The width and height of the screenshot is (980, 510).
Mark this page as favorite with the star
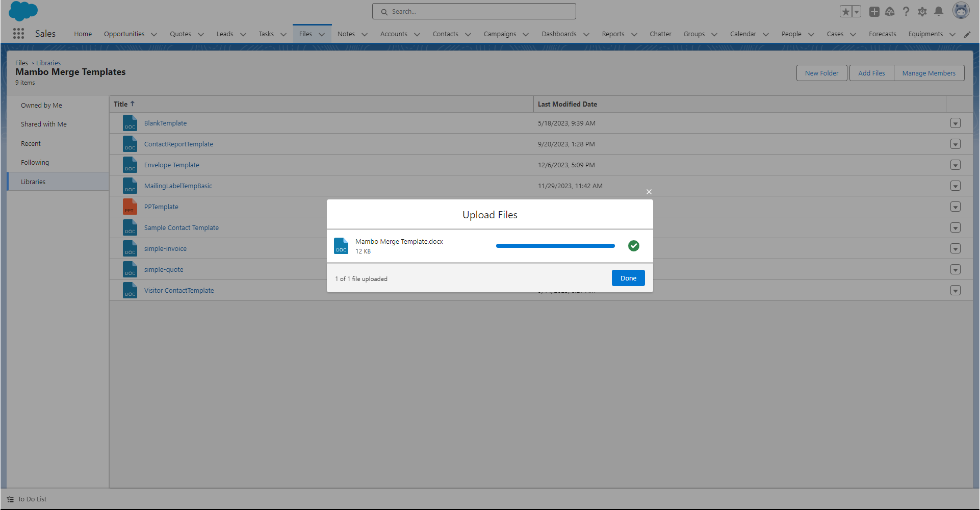845,11
